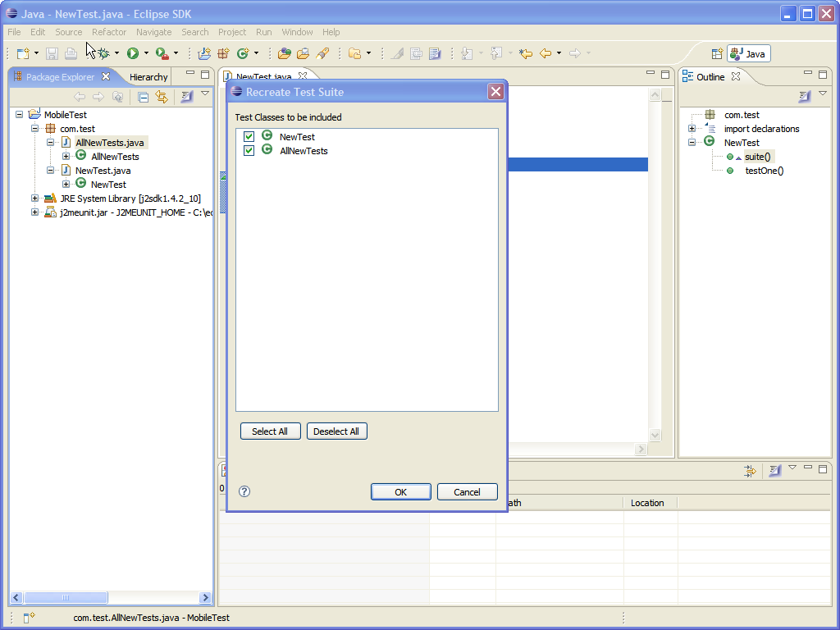Switch to the Hierarchy tab
This screenshot has width=840, height=630.
click(148, 77)
